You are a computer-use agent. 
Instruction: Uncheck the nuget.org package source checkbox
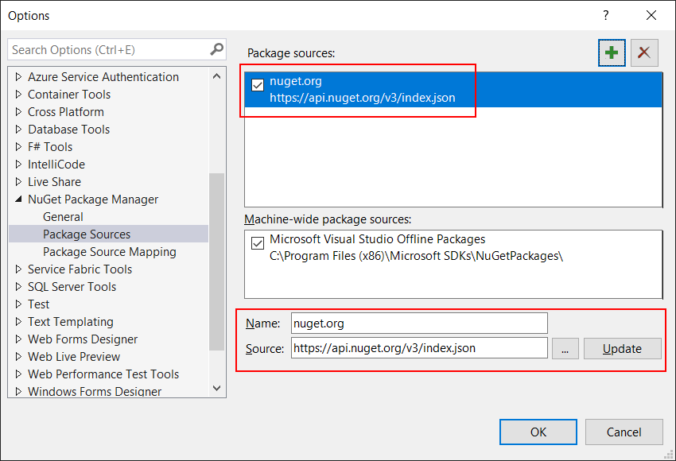tap(257, 85)
